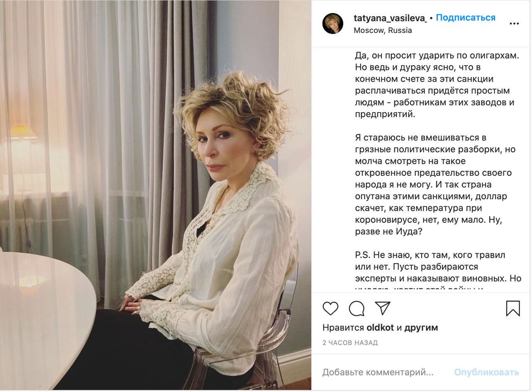This screenshot has width=532, height=392.
Task: Open the three-dots post options menu
Action: coord(514,24)
